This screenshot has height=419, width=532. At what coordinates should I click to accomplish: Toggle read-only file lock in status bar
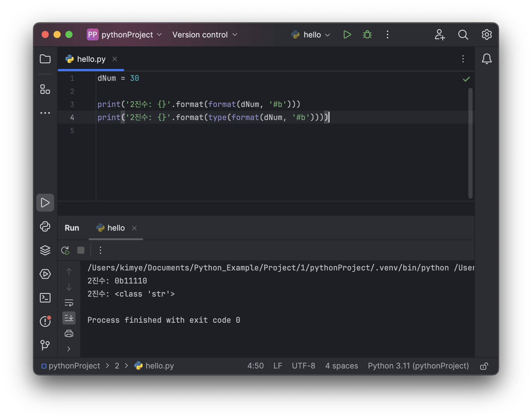(484, 366)
